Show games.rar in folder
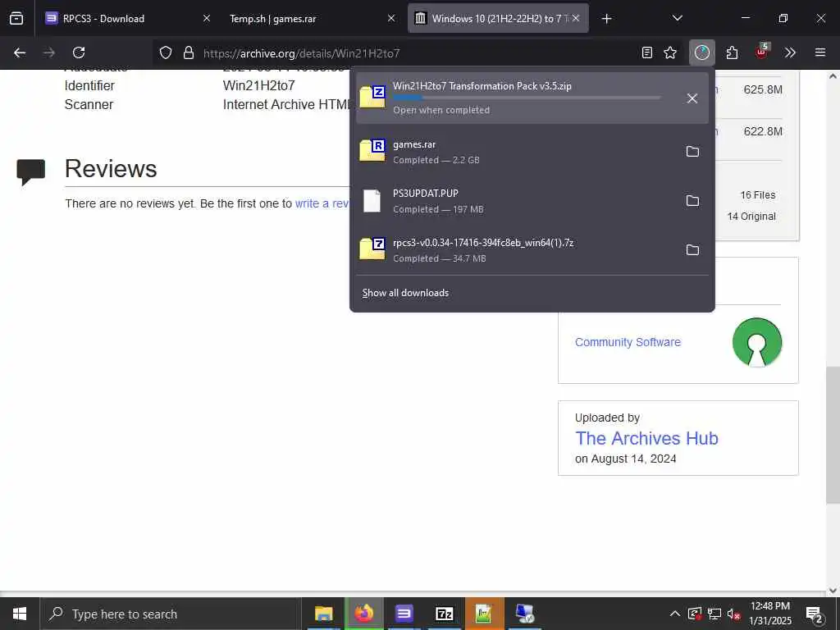Viewport: 840px width, 630px height. coord(692,152)
